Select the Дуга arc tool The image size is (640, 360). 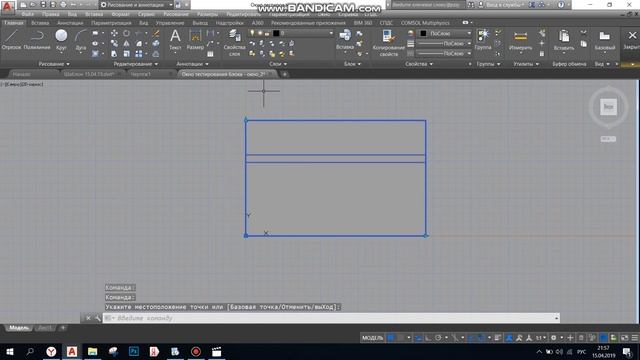[x=81, y=40]
